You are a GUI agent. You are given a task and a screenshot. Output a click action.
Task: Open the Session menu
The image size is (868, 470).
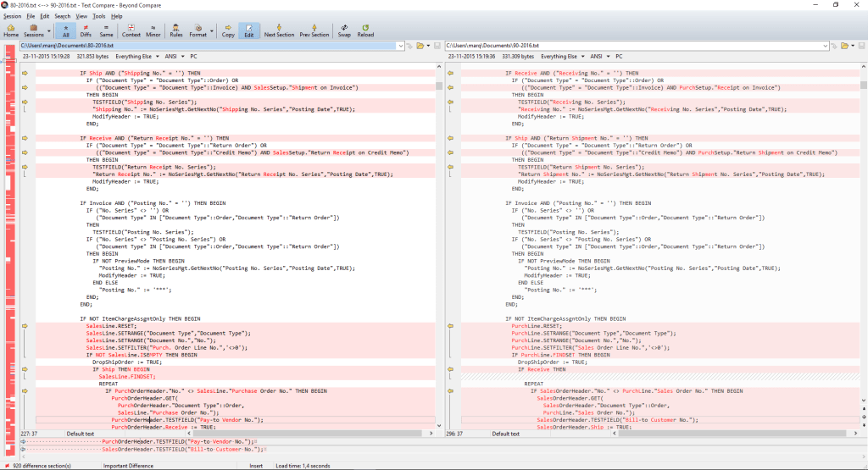12,16
